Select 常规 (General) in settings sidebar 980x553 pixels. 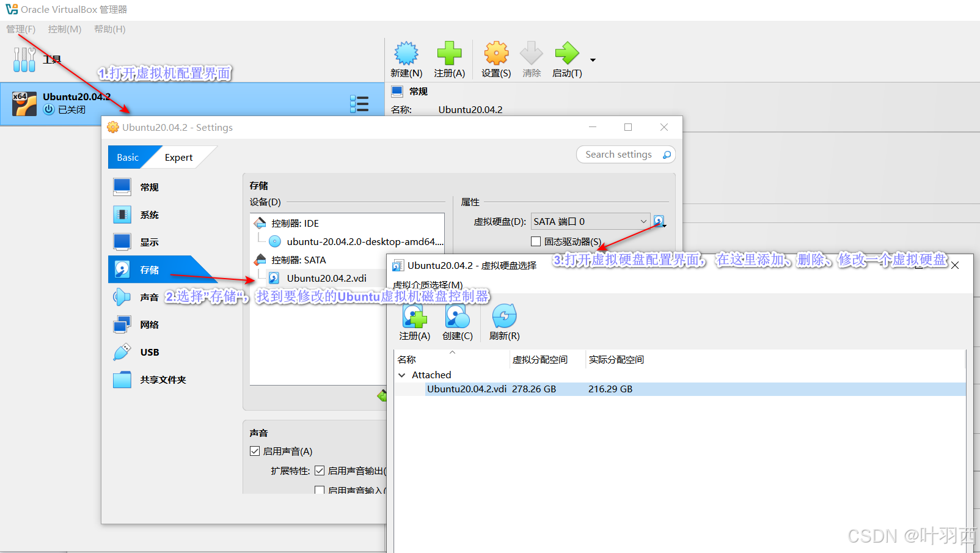(x=150, y=187)
